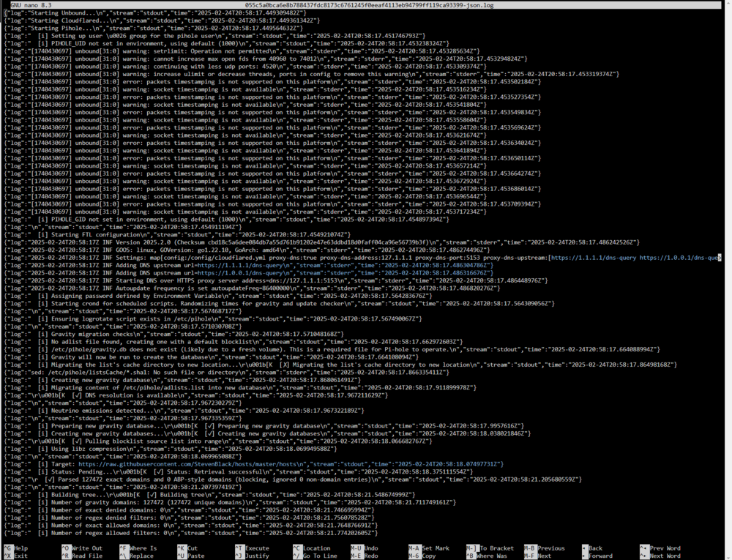Click the ^U Paste shortcut

click(x=190, y=556)
